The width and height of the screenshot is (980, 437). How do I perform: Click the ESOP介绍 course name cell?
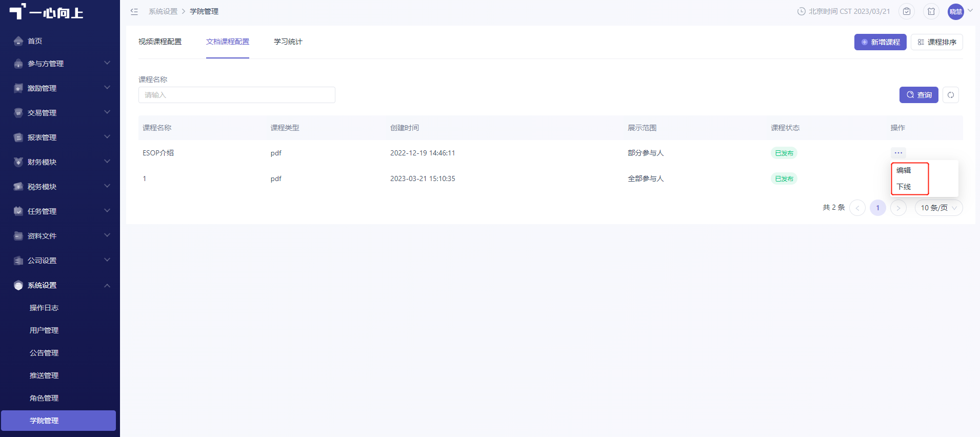click(x=158, y=153)
